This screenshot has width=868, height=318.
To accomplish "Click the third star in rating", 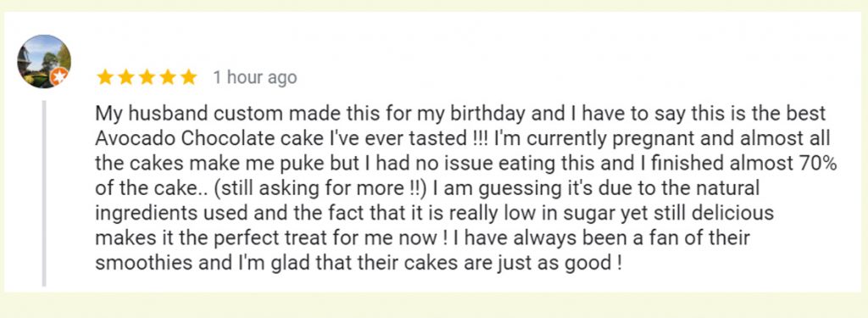I will coord(147,77).
